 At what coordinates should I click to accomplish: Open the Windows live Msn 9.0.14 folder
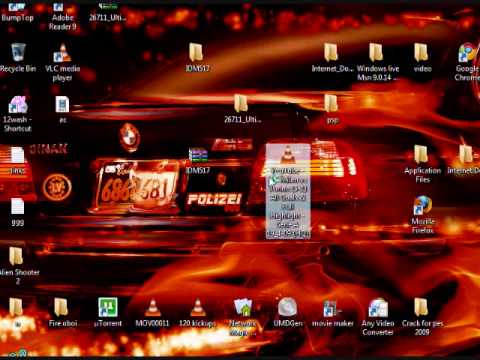[378, 62]
